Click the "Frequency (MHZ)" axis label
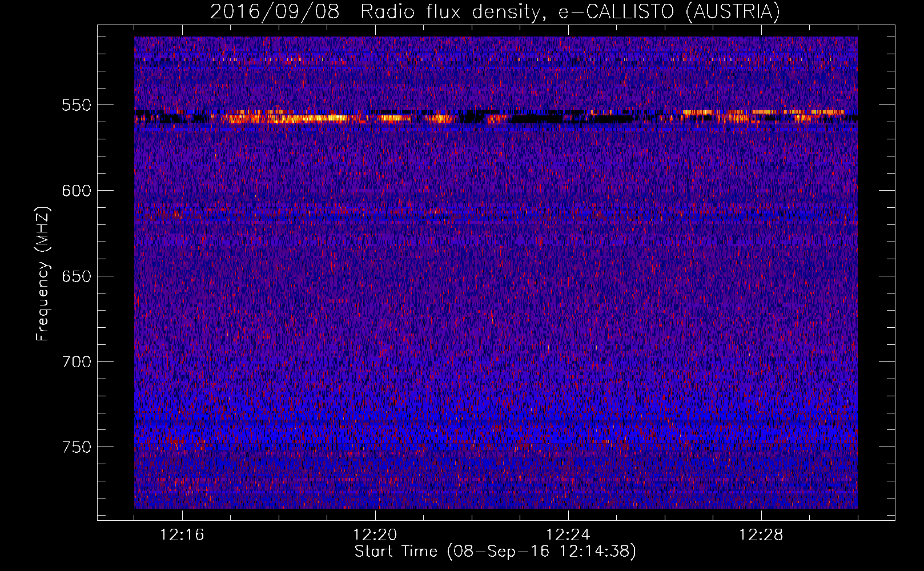This screenshot has width=924, height=571. click(43, 274)
